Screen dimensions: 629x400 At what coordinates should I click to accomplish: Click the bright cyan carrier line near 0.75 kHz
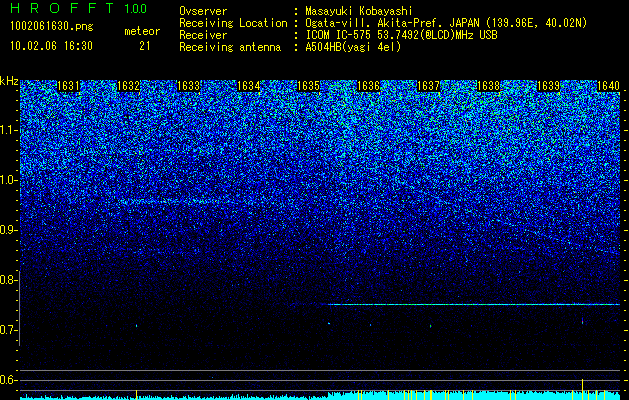click(x=474, y=305)
